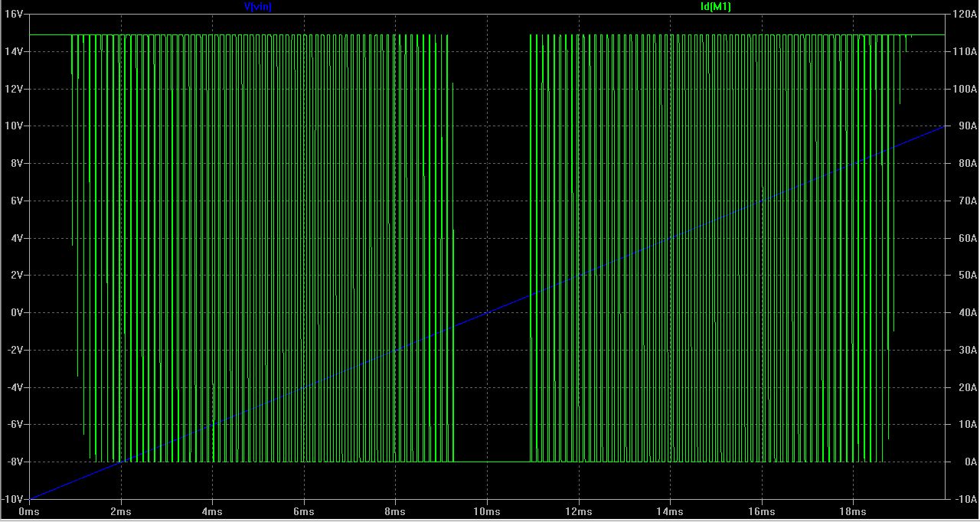Click the 10A right axis label
This screenshot has width=980, height=522.
[x=968, y=424]
